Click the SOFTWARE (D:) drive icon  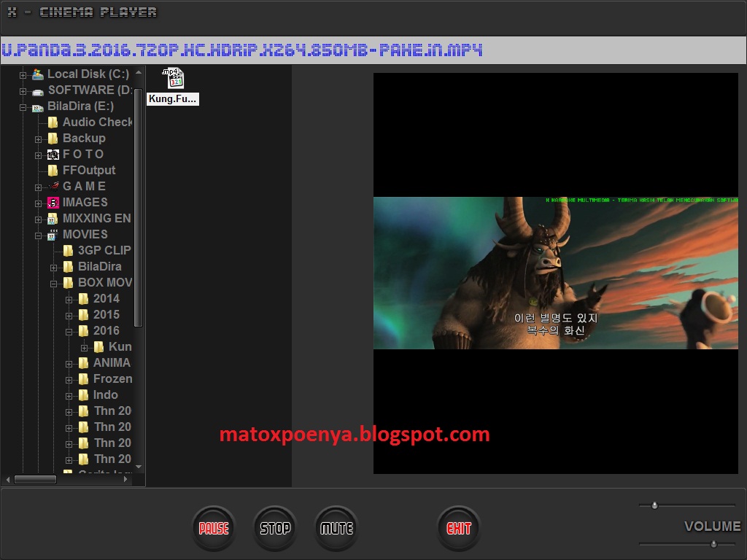click(38, 91)
